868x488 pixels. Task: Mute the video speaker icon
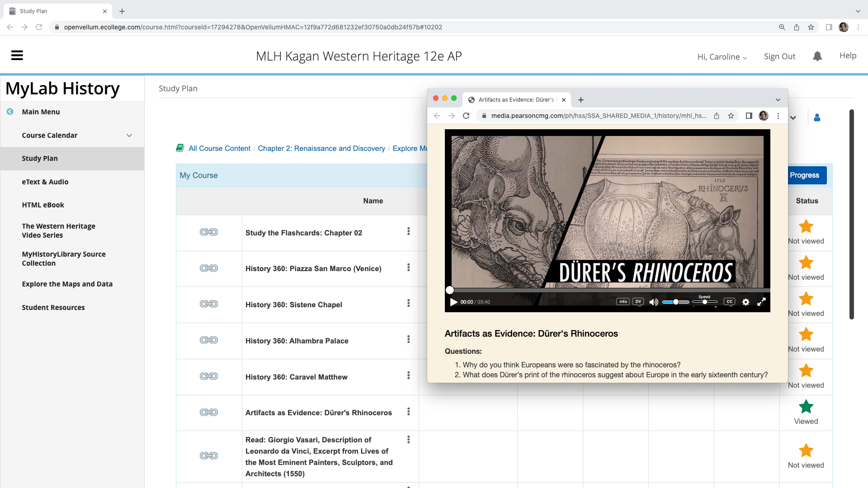coord(653,302)
